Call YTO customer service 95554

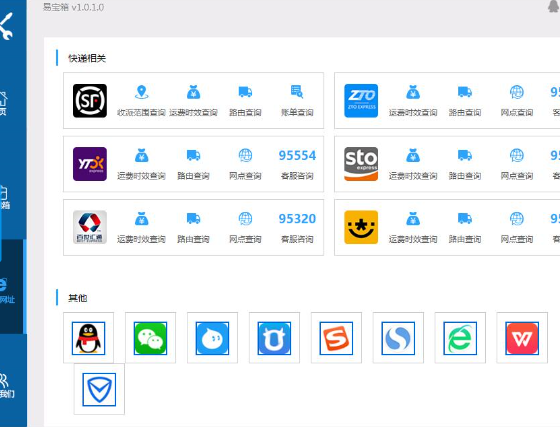click(297, 156)
